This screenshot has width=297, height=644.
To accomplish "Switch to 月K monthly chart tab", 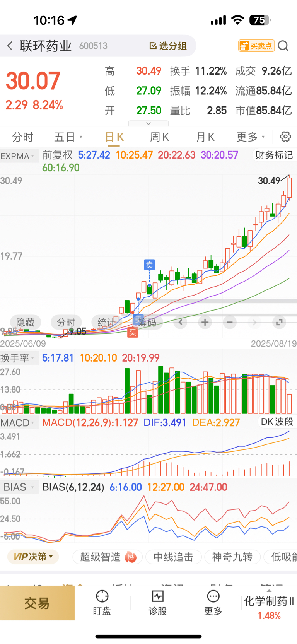I will point(205,137).
